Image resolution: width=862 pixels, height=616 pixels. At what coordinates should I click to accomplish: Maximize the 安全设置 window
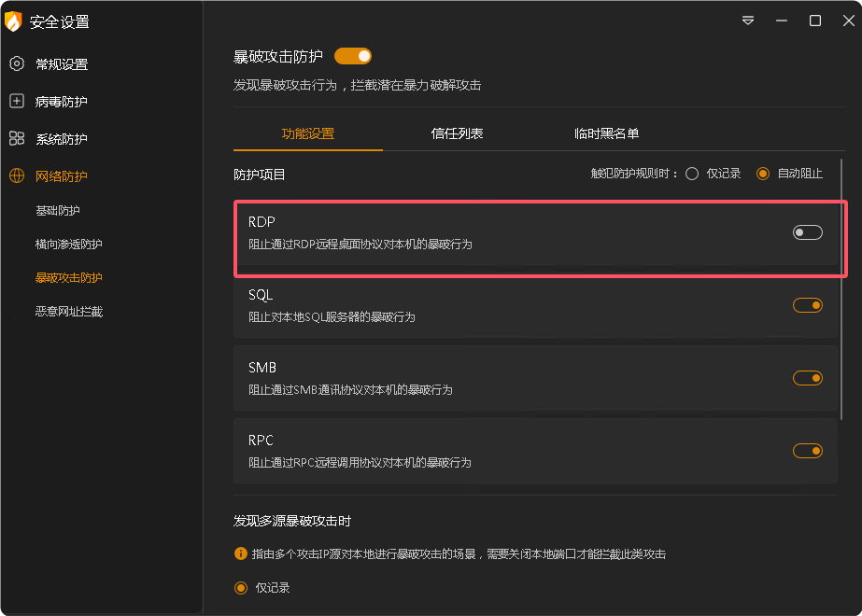[814, 21]
